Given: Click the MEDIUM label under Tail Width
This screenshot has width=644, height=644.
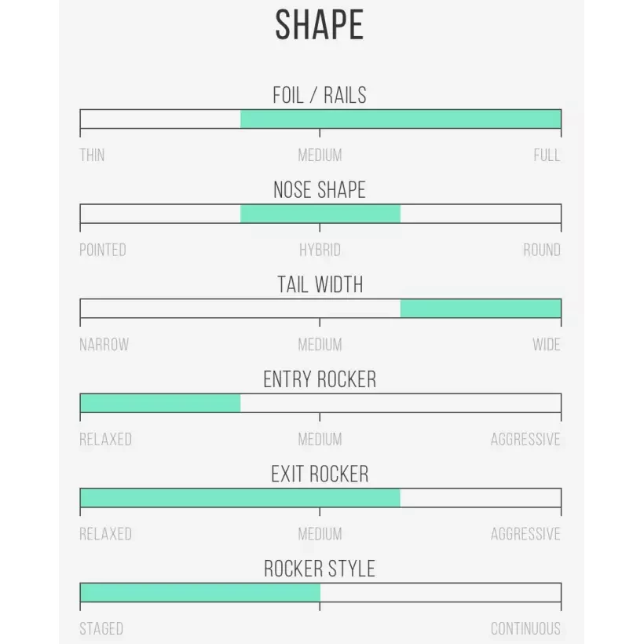Looking at the screenshot, I should 320,345.
